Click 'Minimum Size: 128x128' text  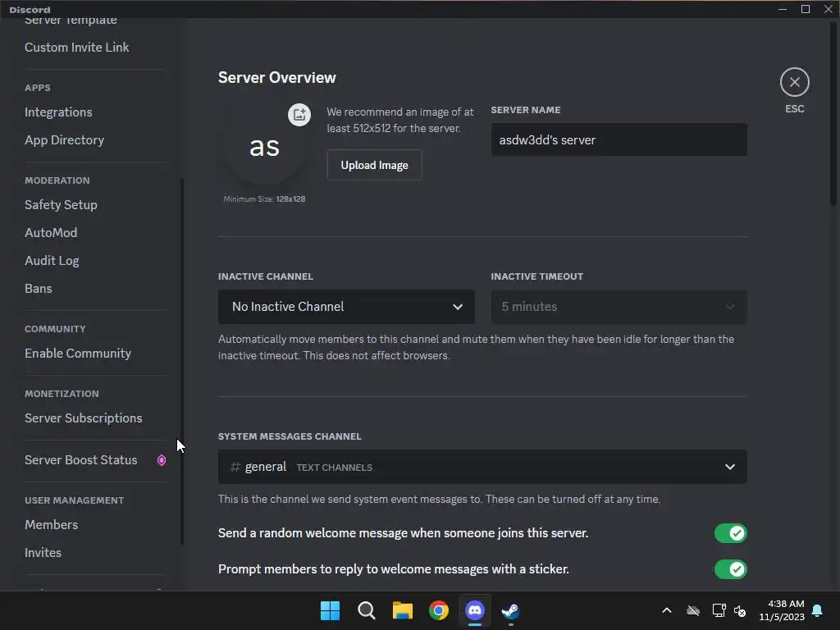point(264,199)
